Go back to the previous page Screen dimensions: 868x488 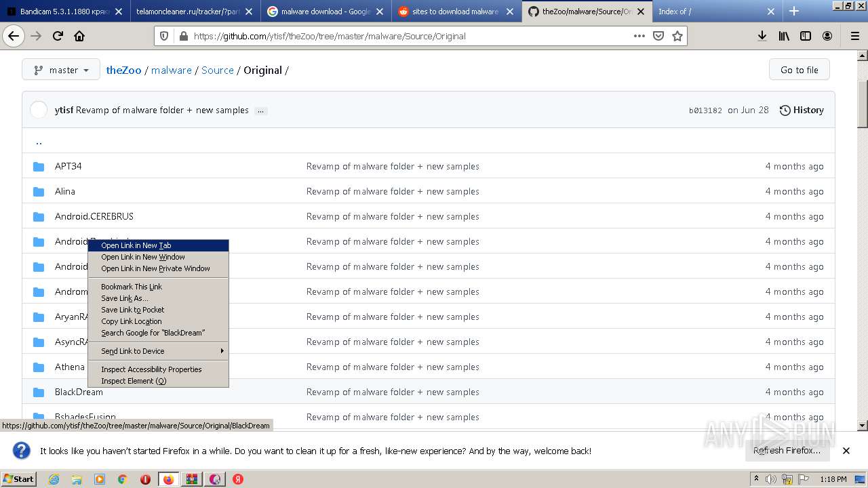click(14, 36)
